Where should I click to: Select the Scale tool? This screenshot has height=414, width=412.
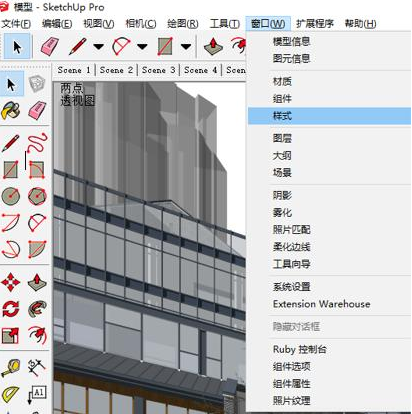(11, 335)
